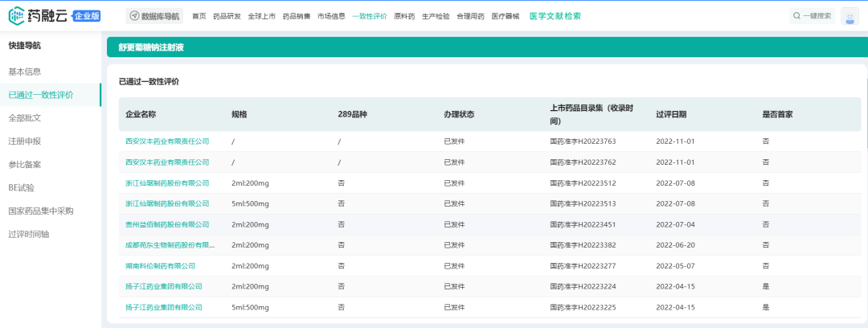Open 国家药品集中采购 sidebar item

click(x=41, y=211)
